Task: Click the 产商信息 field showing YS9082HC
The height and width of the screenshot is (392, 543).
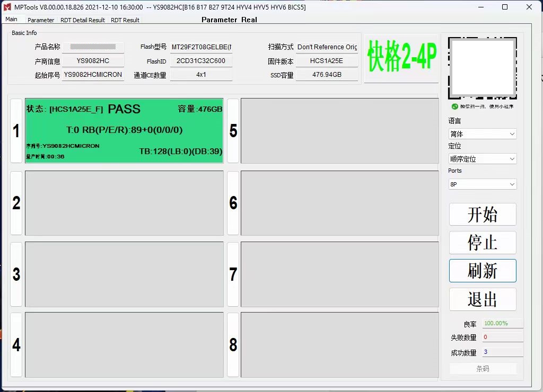Action: pyautogui.click(x=93, y=61)
